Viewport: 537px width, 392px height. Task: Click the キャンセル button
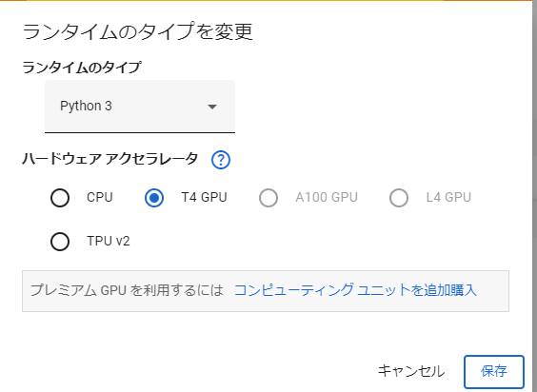pos(411,371)
